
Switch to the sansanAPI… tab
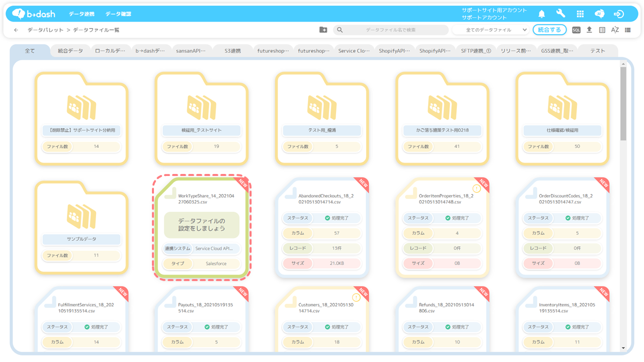[191, 51]
